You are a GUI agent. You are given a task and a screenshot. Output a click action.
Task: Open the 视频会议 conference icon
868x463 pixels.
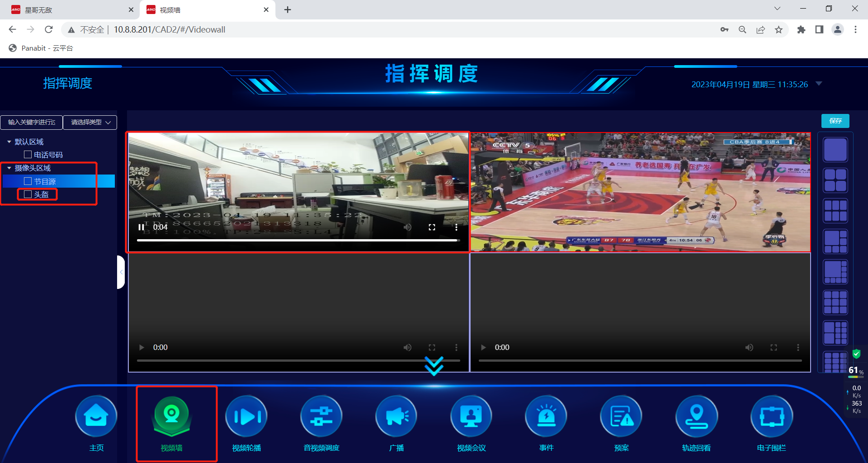(471, 416)
